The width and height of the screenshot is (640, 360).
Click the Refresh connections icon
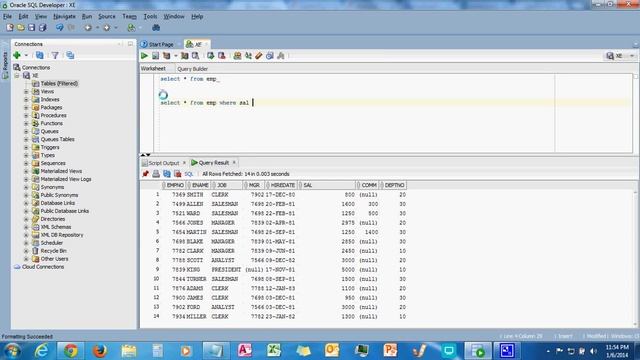[40, 55]
